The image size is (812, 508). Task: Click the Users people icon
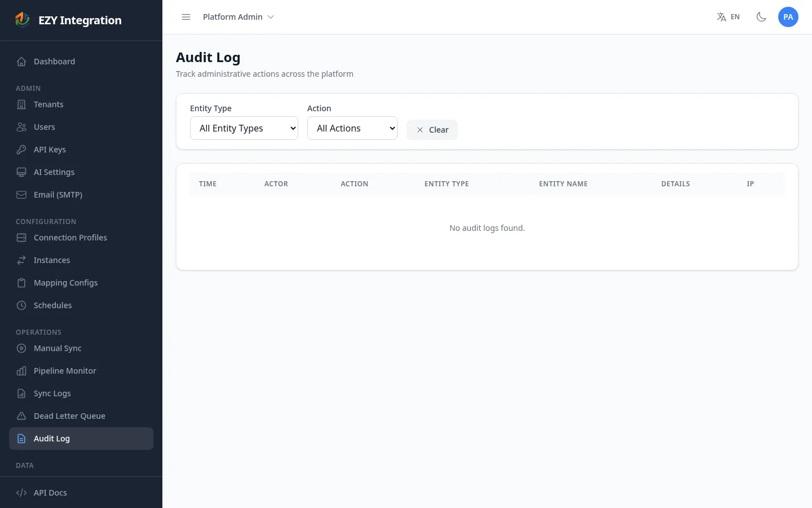[21, 127]
